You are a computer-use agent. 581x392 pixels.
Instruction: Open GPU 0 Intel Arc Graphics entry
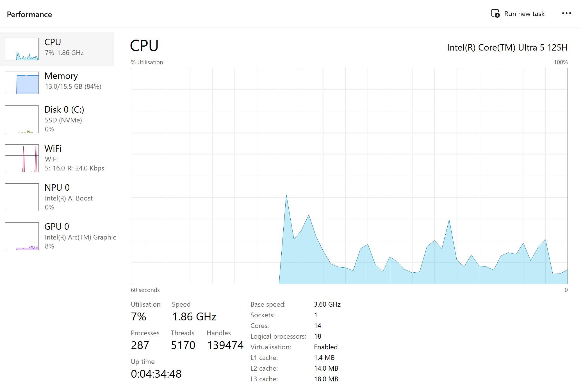point(57,227)
